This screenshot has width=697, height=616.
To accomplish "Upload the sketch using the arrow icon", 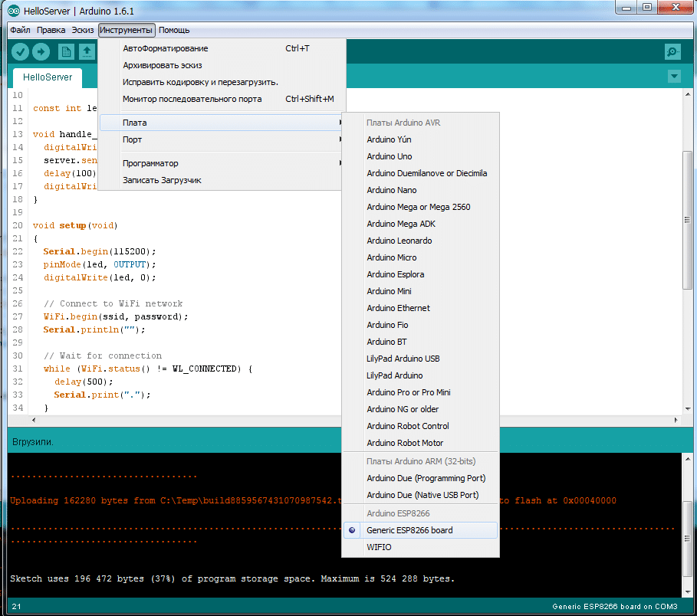I will point(43,51).
